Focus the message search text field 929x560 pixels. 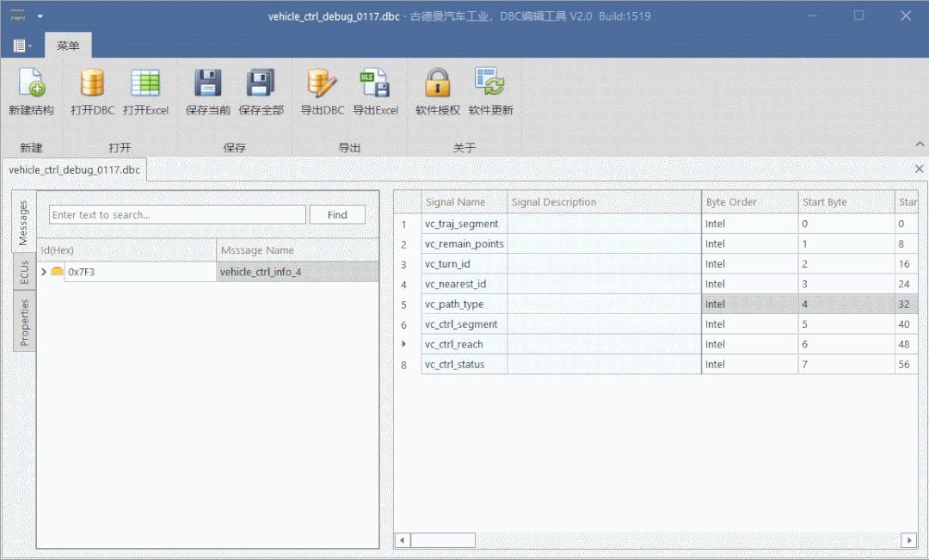coord(177,214)
